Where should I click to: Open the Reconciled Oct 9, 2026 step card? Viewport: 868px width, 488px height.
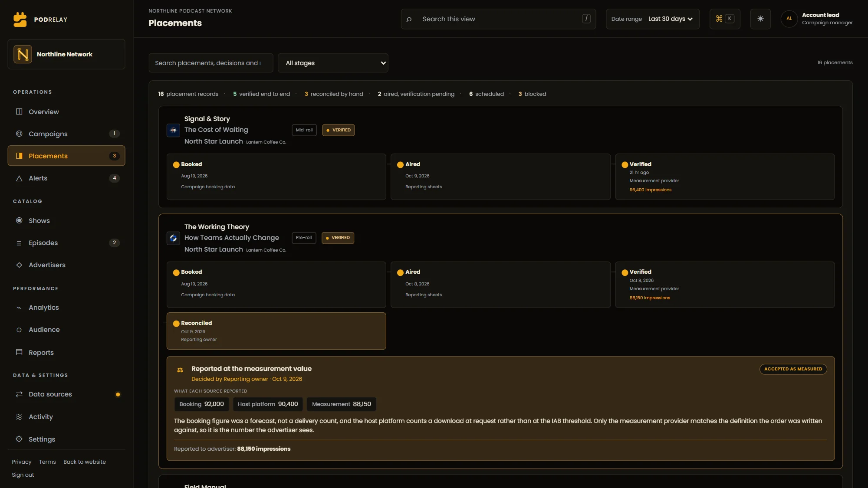tap(276, 331)
